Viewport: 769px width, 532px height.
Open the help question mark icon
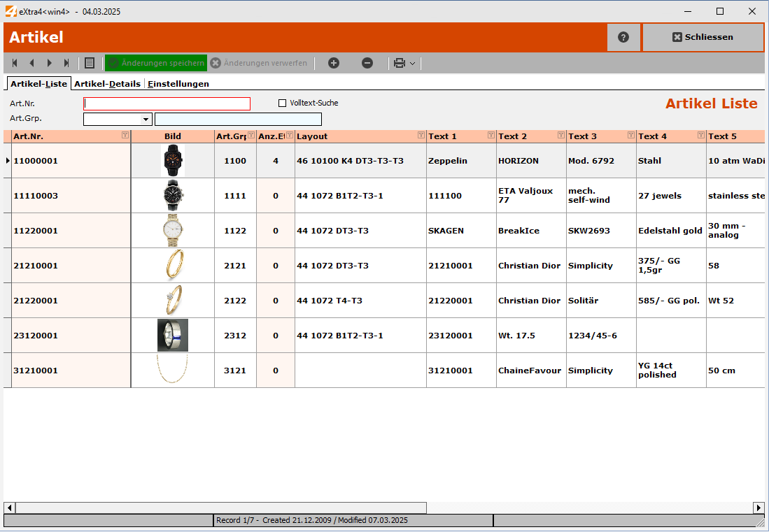click(623, 38)
